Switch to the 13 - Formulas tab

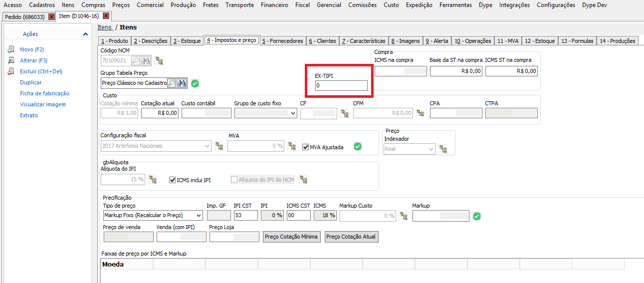tap(577, 41)
